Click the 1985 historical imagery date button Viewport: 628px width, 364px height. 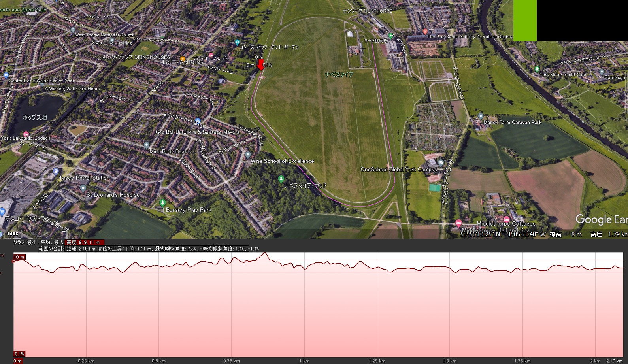point(13,234)
